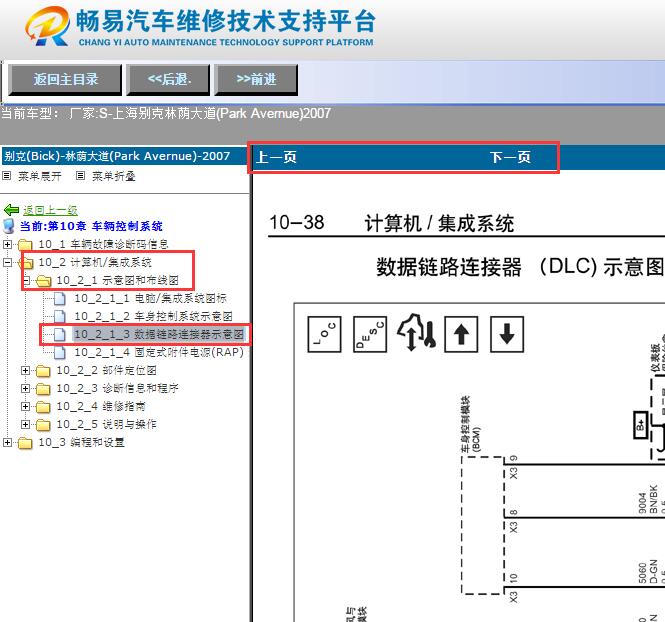Click folder icon of 10_2_4 维修指南
Screen dimensions: 665x622
43,407
